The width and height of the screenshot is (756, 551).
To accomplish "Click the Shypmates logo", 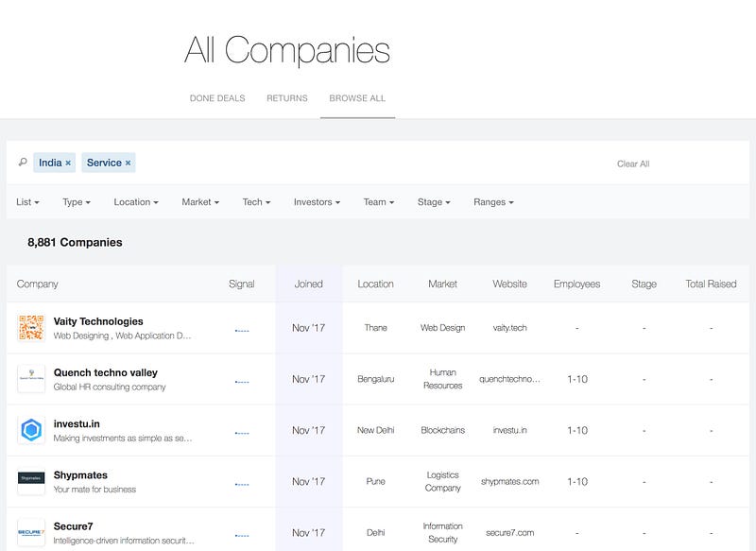I will [31, 481].
